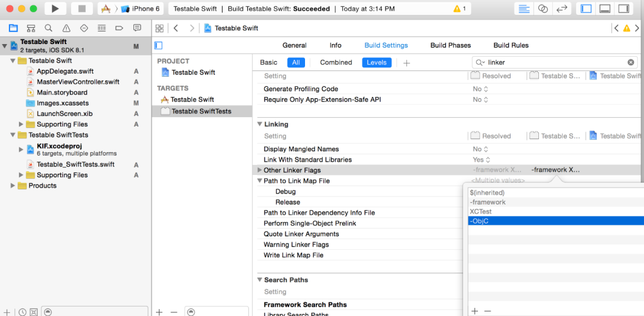Screen dimensions: 644x316
Task: Show the Issue navigator
Action: point(66,28)
